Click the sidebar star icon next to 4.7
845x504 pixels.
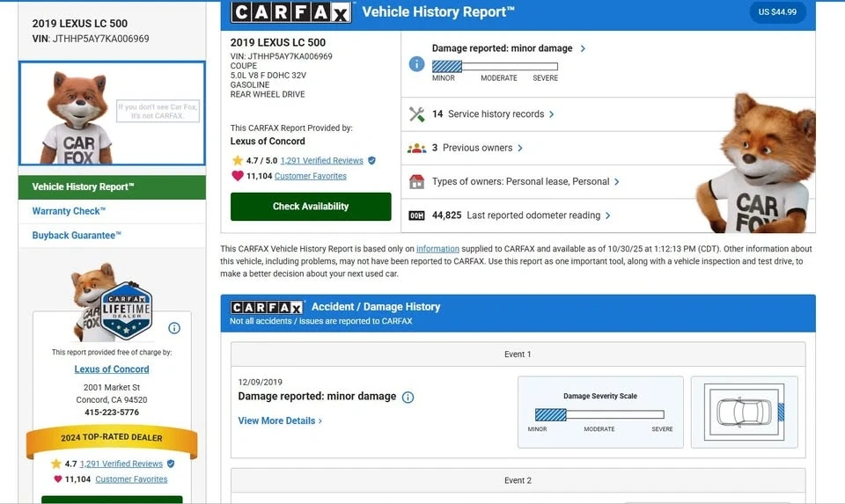56,464
